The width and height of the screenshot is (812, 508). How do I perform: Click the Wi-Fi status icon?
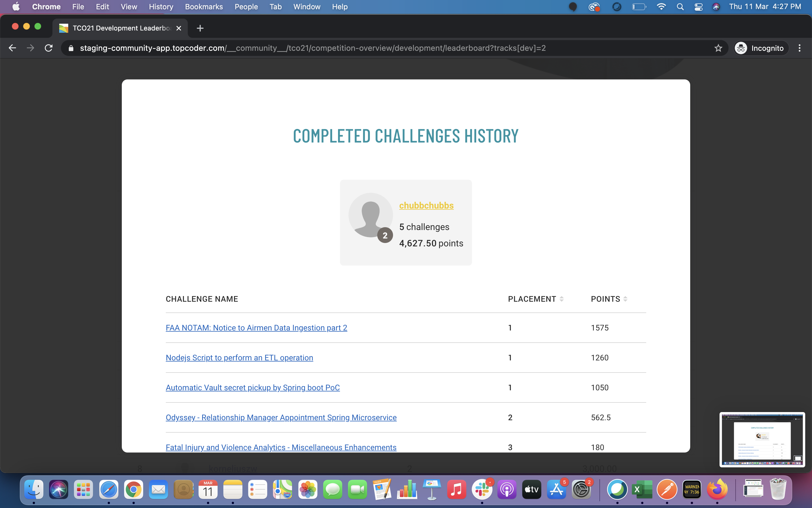point(661,7)
